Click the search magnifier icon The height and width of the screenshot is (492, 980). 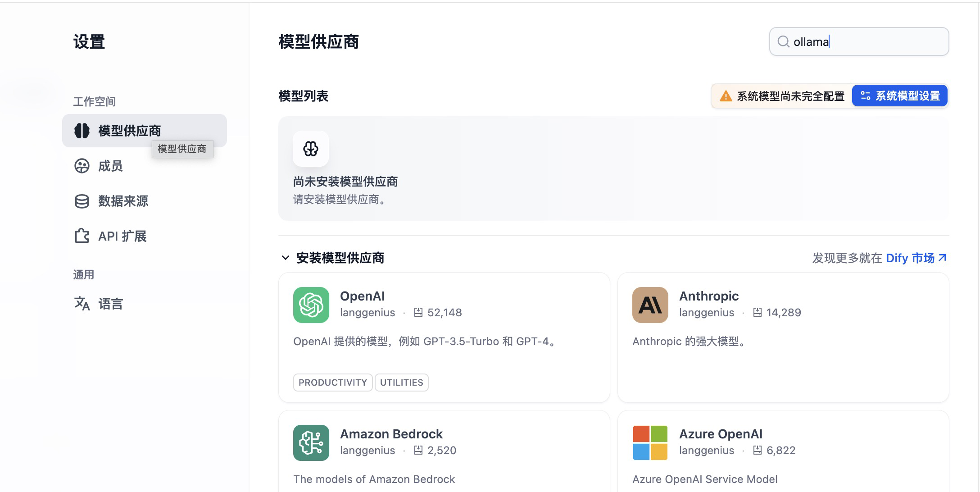tap(783, 42)
